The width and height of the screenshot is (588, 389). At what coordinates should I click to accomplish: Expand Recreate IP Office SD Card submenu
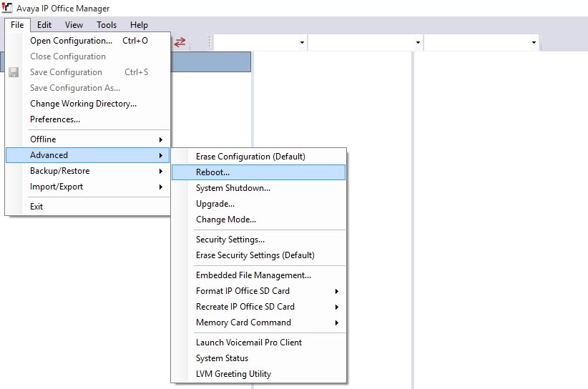pyautogui.click(x=258, y=307)
